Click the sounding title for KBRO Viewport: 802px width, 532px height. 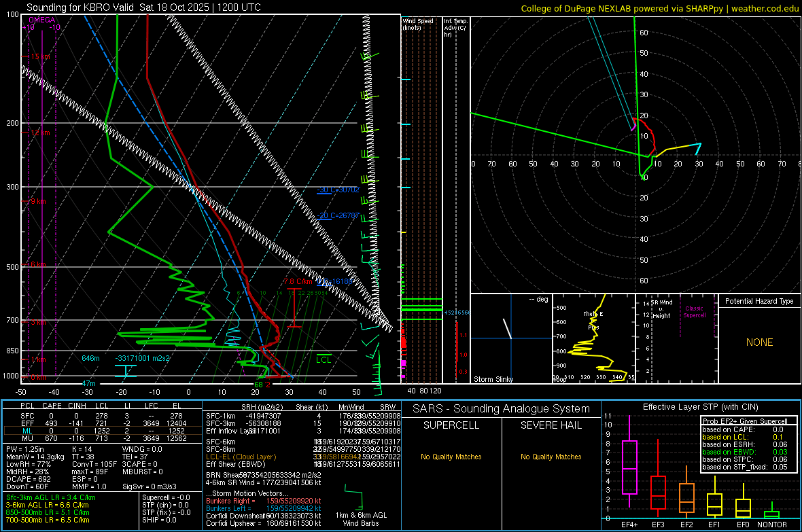[143, 7]
